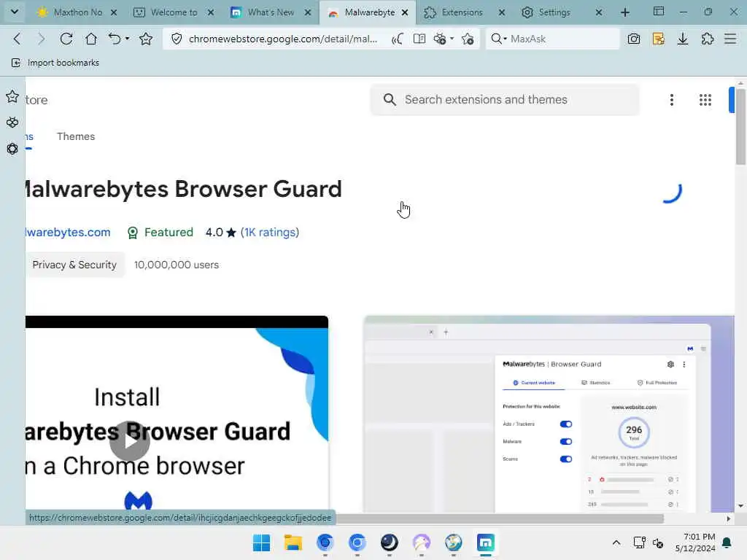Image resolution: width=747 pixels, height=560 pixels.
Task: Click the scroll right arrow
Action: pyautogui.click(x=729, y=518)
